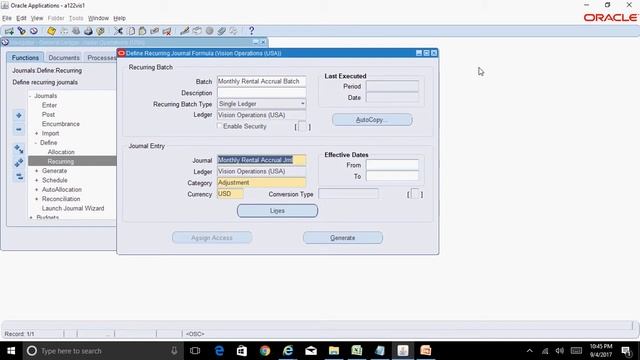Click the Conversion Type field
This screenshot has width=640, height=360.
click(348, 194)
